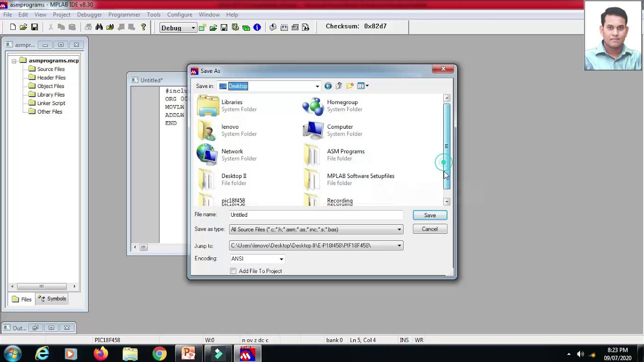
Task: Open Internet Explorer from the taskbar
Action: coord(42,353)
